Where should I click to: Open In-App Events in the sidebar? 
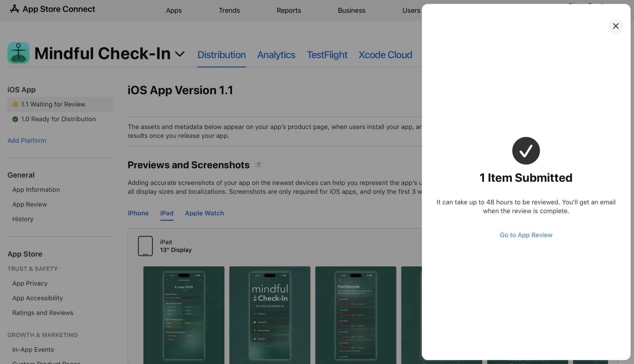point(33,350)
